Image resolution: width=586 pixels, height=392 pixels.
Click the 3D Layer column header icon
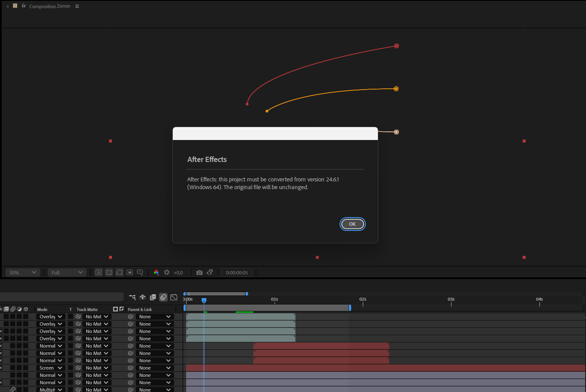(26, 309)
